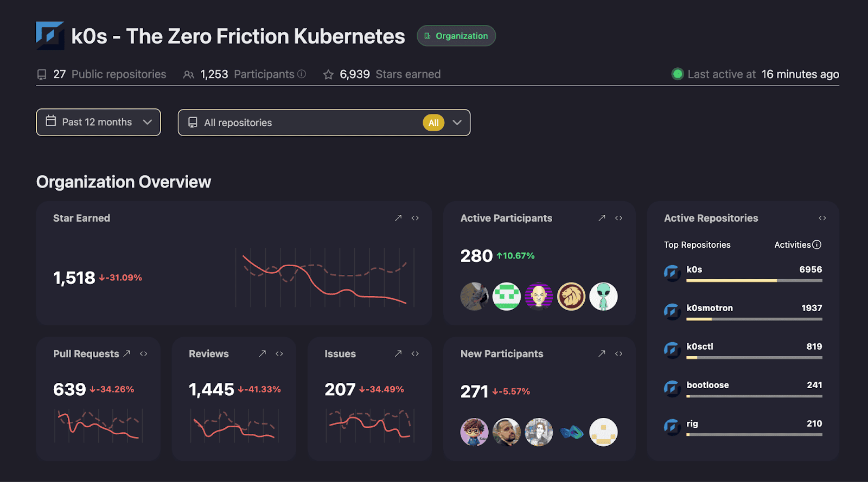Click the expand arrow on Reviews card

pos(262,354)
